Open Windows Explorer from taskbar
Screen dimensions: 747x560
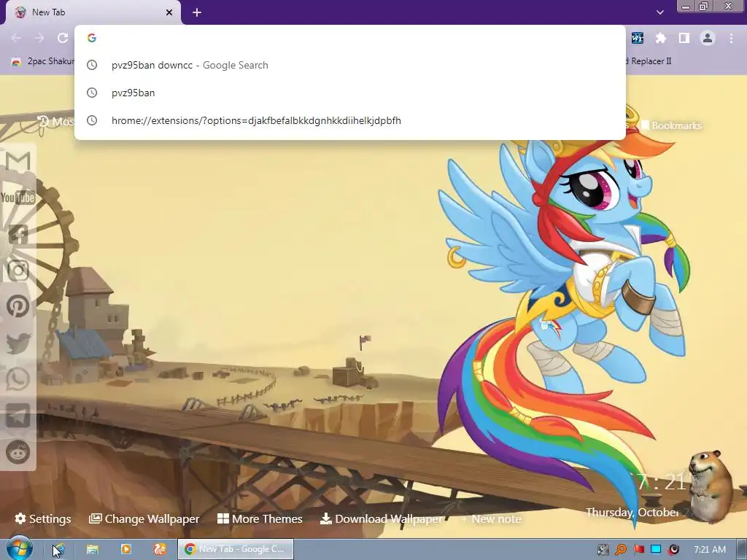93,549
